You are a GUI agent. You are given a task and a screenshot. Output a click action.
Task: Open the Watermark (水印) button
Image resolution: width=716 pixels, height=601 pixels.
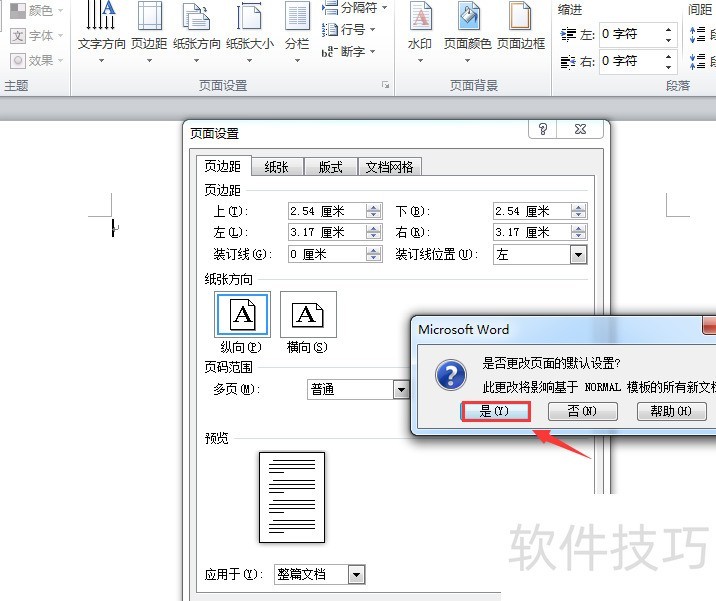tap(420, 32)
